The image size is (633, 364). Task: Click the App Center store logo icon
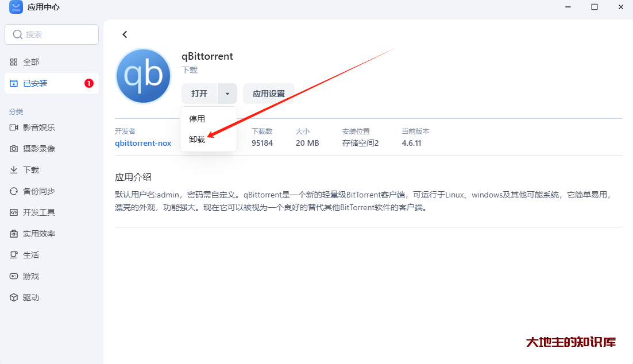(16, 7)
